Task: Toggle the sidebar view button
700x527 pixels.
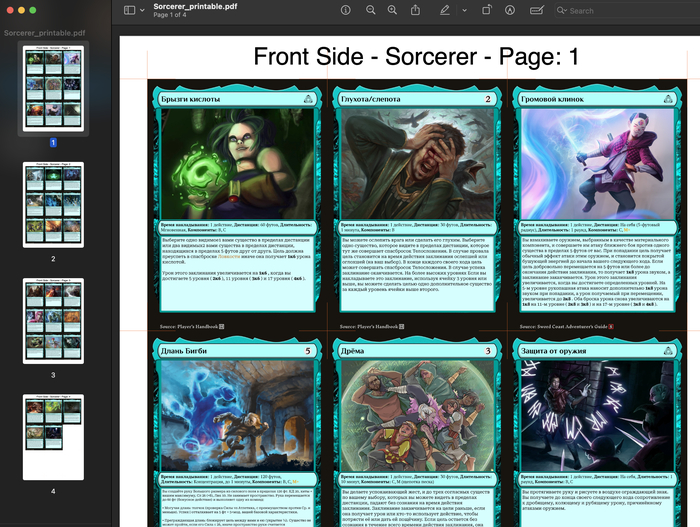Action: point(129,10)
